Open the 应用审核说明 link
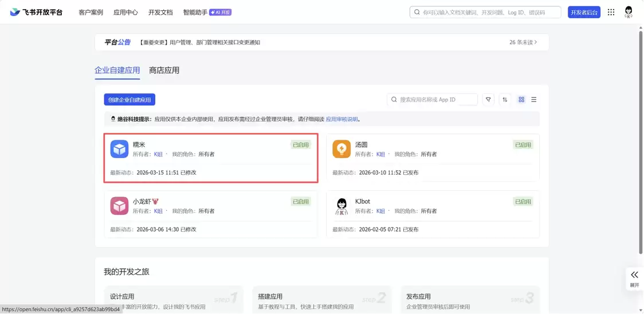The image size is (644, 314). (x=341, y=119)
